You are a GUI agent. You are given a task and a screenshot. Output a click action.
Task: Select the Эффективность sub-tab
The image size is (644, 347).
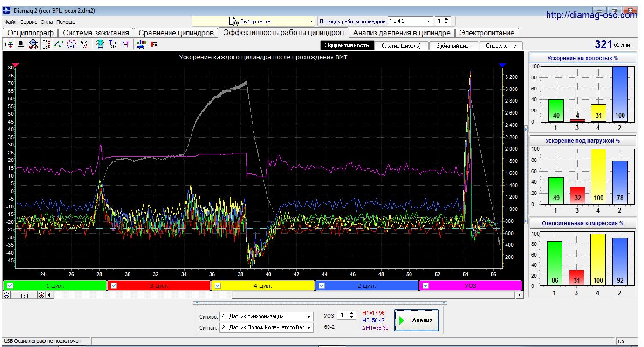tap(347, 45)
